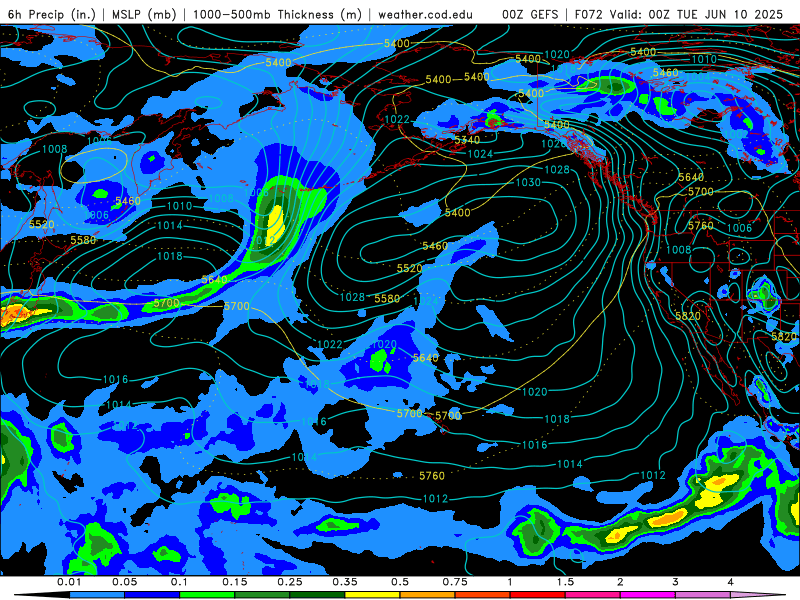Click the '1000-500mb Thickness (m)' title text
Screen dimensions: 800x600
click(277, 14)
